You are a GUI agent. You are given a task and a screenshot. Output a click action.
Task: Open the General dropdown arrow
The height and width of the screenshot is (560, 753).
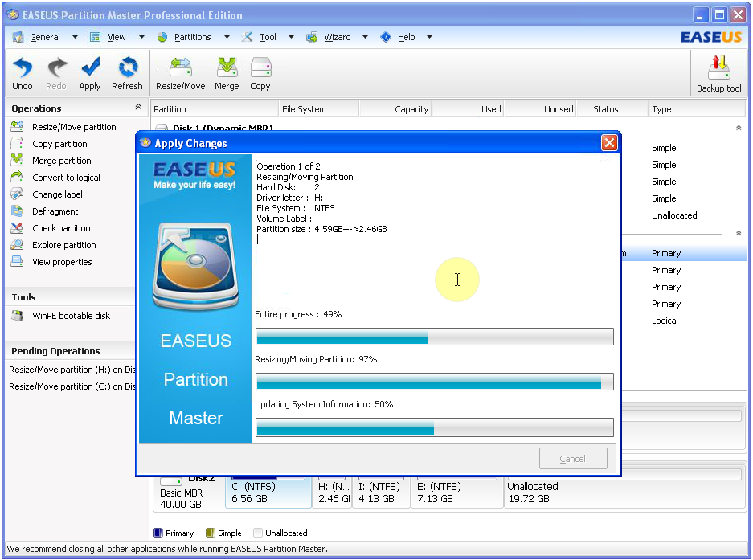click(75, 37)
